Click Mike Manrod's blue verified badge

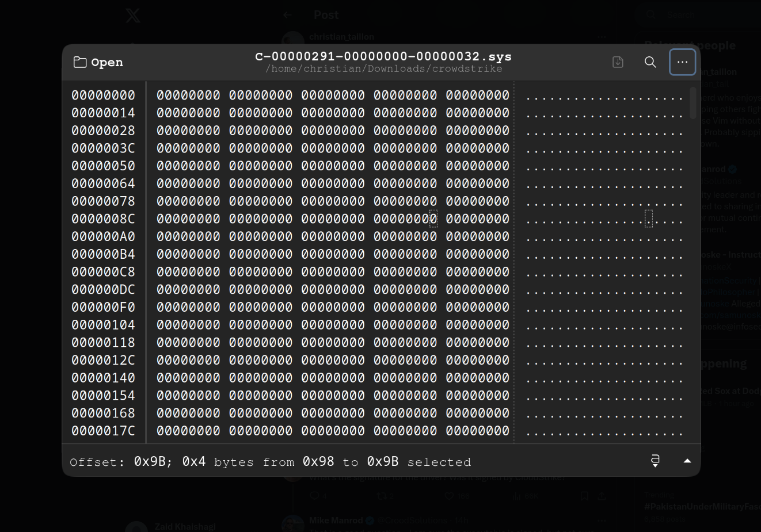click(369, 520)
